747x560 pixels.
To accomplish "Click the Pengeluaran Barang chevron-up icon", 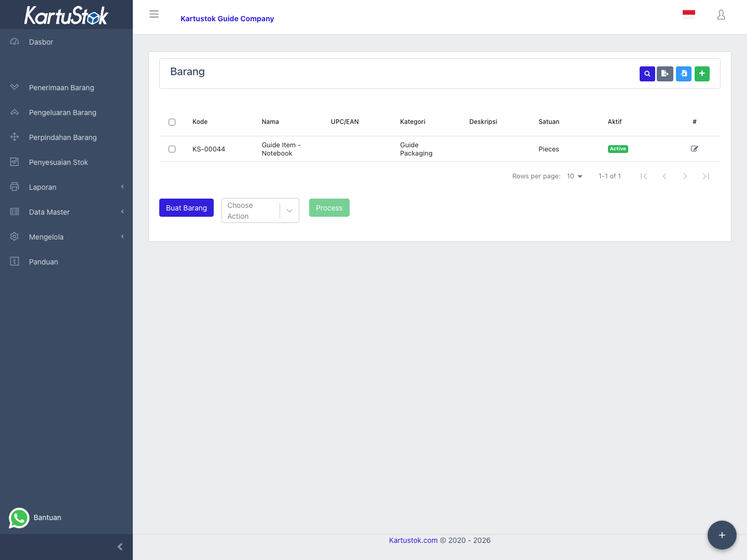I will coord(15,112).
